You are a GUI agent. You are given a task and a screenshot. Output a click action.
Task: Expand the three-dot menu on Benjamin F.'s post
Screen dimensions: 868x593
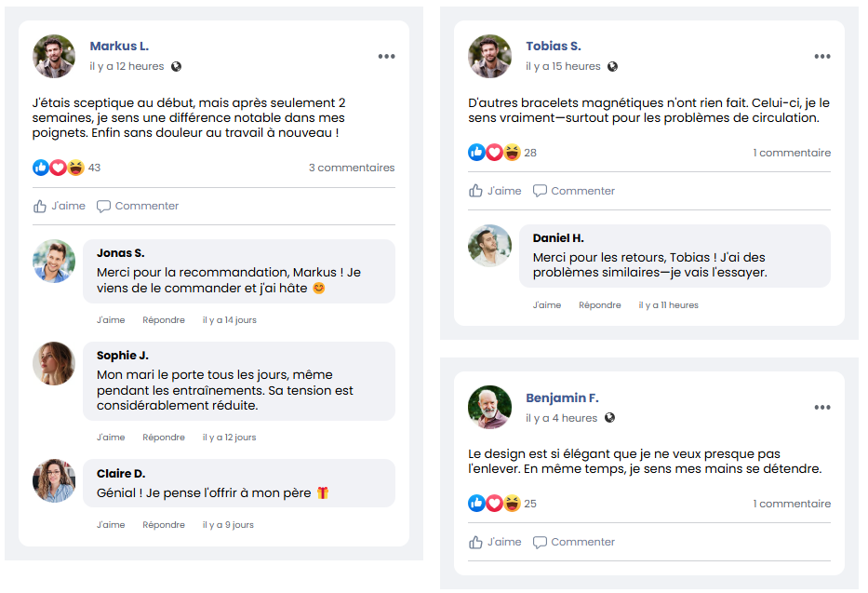pyautogui.click(x=821, y=408)
